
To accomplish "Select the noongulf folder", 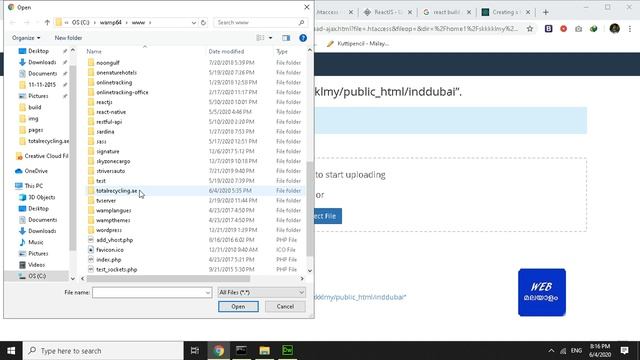I will point(108,63).
